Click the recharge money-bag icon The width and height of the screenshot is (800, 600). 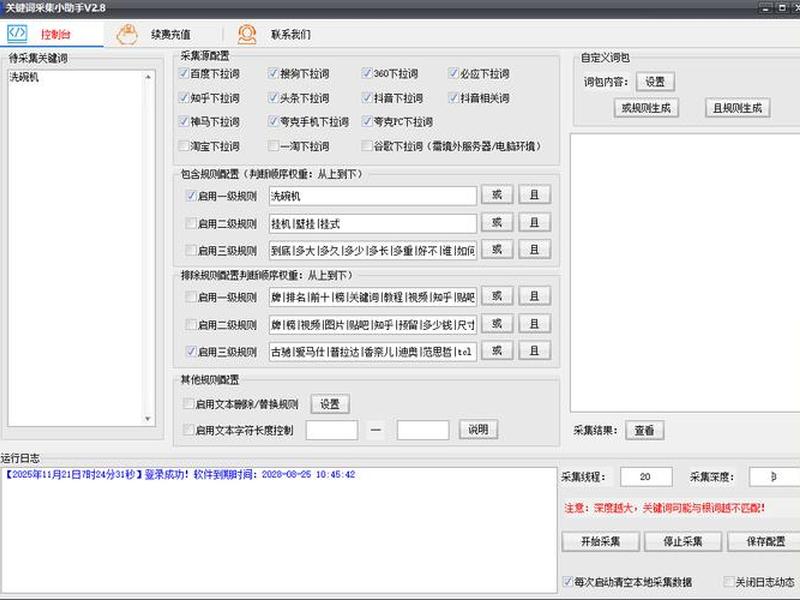(x=127, y=34)
